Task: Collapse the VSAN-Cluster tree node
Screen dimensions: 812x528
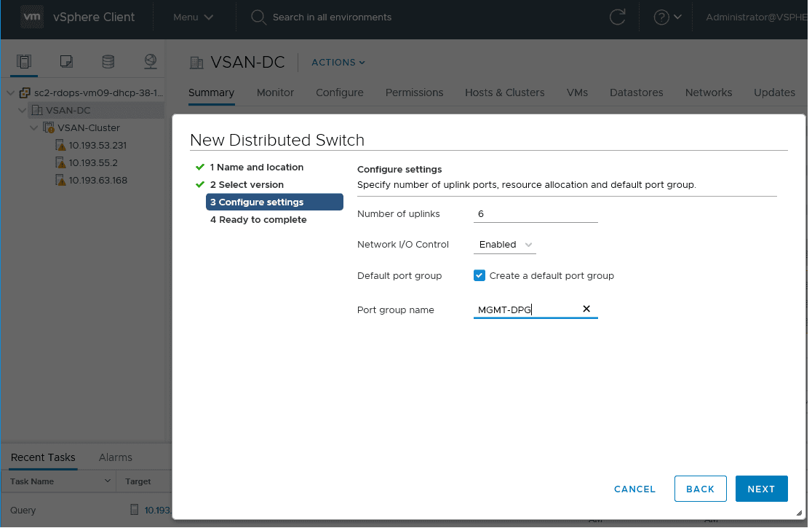Action: coord(34,128)
